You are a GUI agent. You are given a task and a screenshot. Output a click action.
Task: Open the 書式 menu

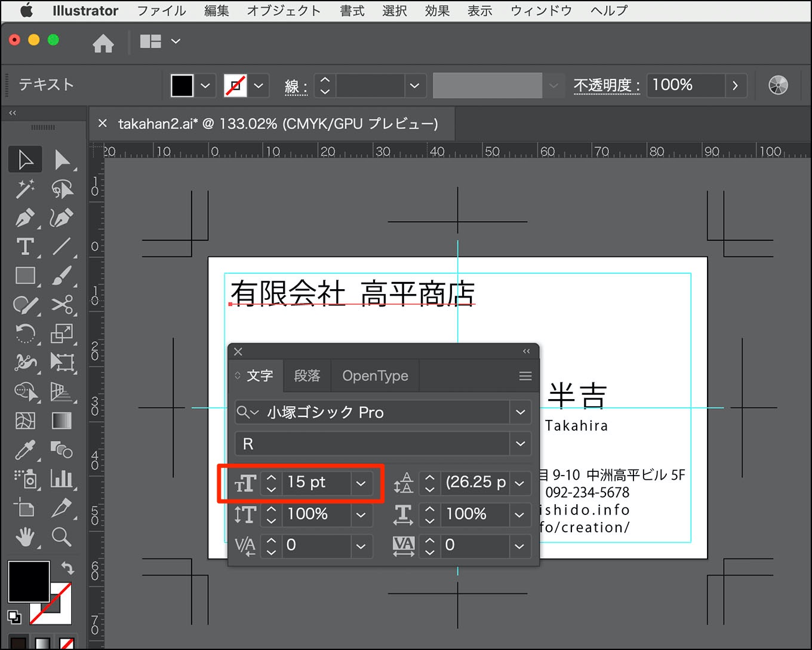[352, 11]
